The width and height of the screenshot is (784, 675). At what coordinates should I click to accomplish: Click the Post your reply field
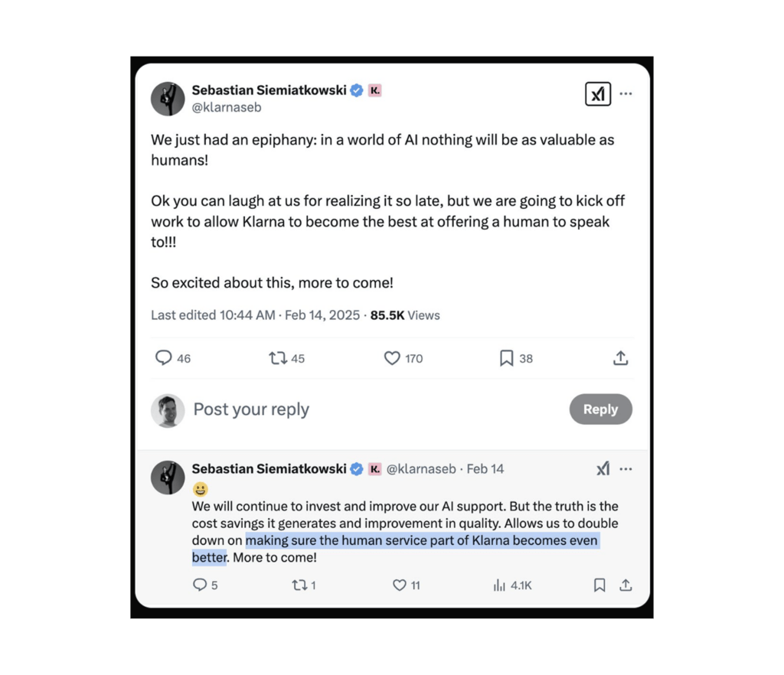point(251,409)
